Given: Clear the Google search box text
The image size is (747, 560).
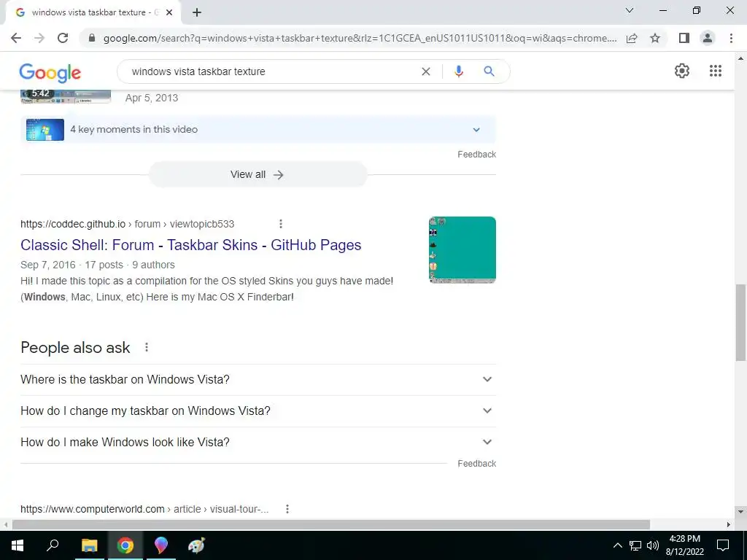Looking at the screenshot, I should click(x=426, y=71).
